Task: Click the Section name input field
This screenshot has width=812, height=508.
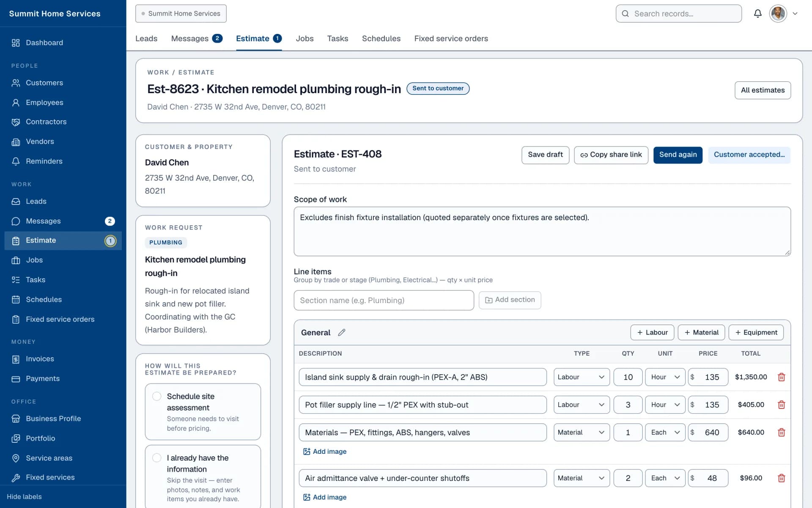Action: 384,300
